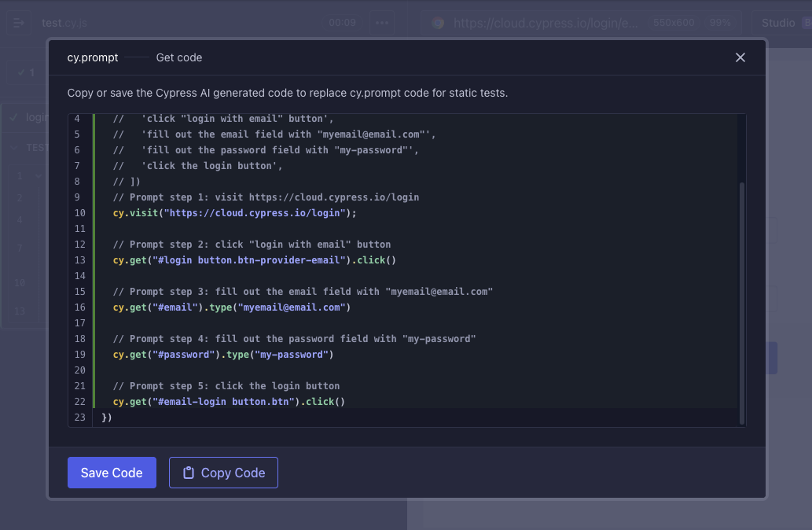Click the 00:09 test duration timer
The height and width of the screenshot is (530, 812).
[x=343, y=23]
